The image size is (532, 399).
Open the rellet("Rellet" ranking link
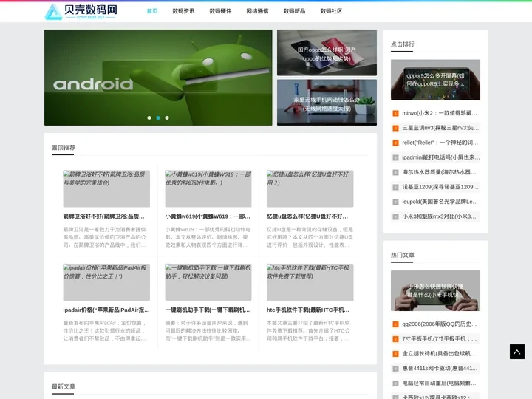[440, 143]
